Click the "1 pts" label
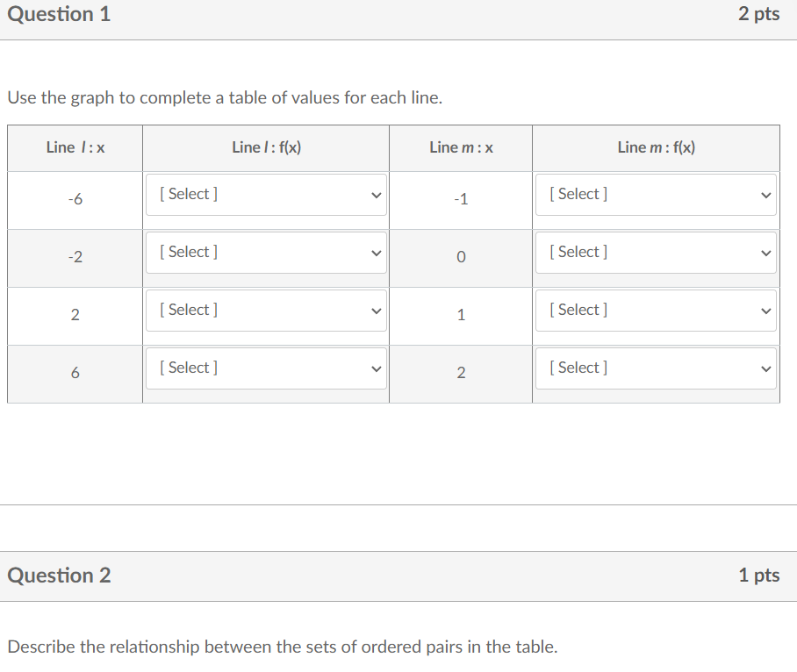Viewport: 797px width, 672px height. (758, 575)
